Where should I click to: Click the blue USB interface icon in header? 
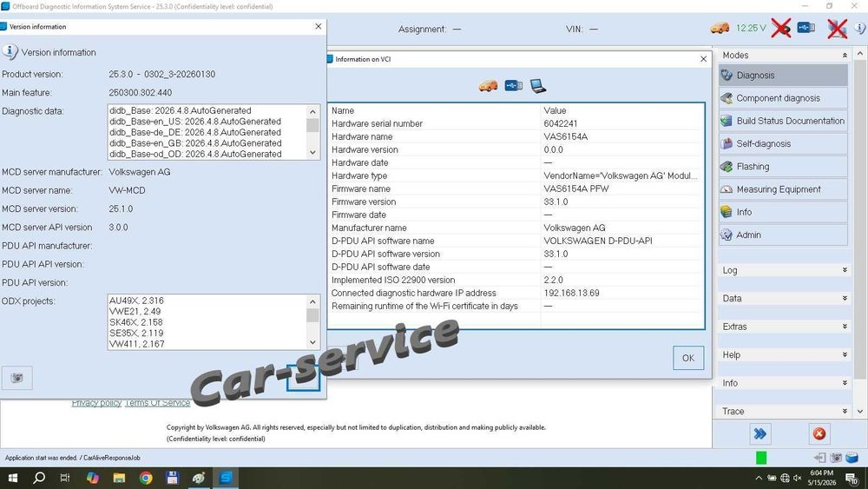tap(806, 27)
